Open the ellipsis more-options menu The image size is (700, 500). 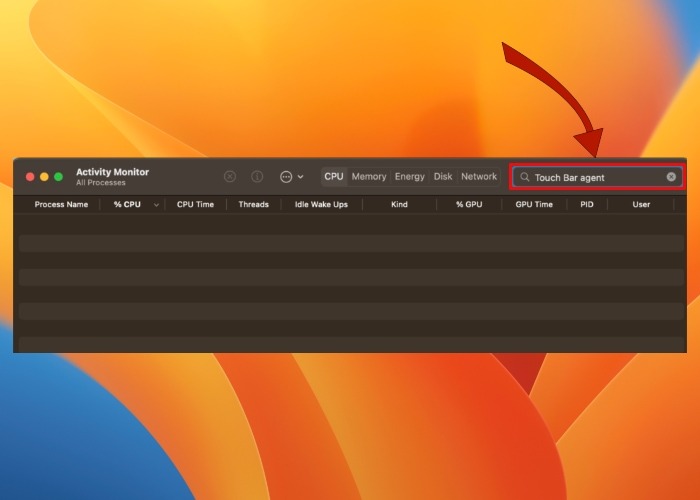[291, 177]
